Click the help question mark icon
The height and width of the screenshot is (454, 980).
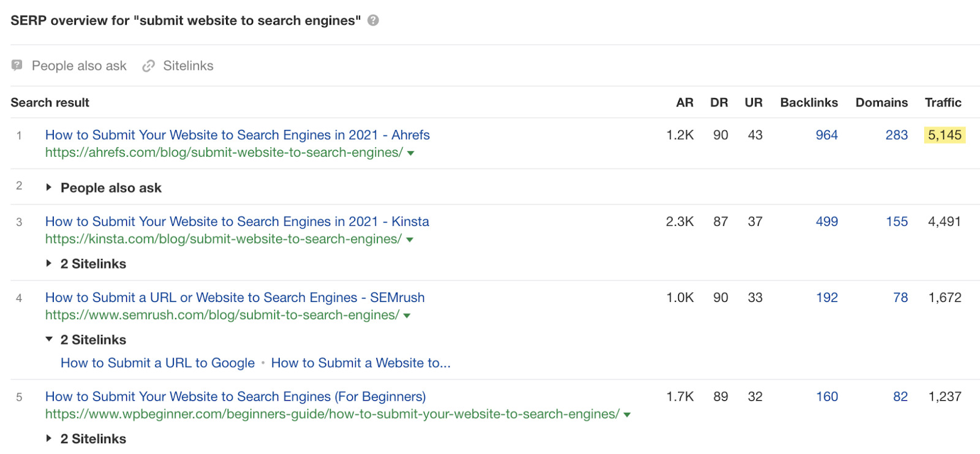[373, 20]
